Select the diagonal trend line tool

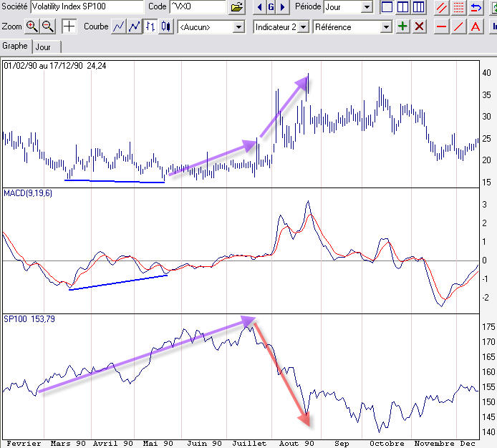pyautogui.click(x=458, y=26)
